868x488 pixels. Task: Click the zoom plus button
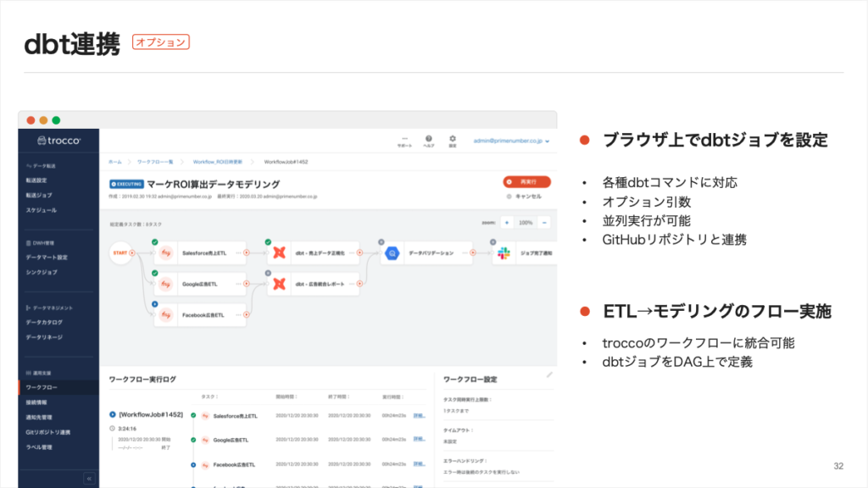point(507,222)
